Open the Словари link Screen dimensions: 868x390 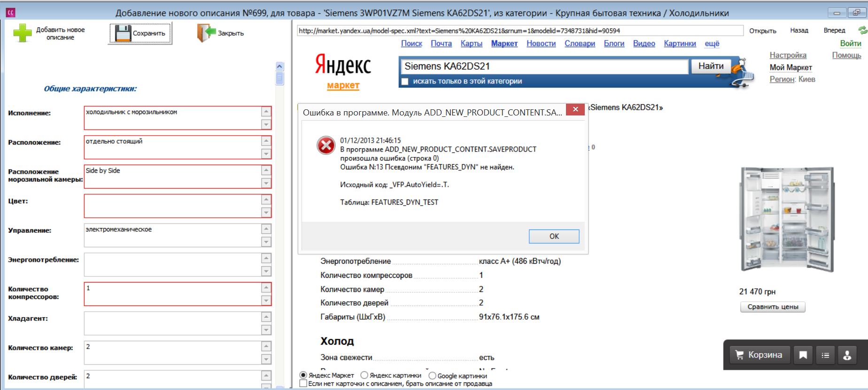tap(580, 44)
